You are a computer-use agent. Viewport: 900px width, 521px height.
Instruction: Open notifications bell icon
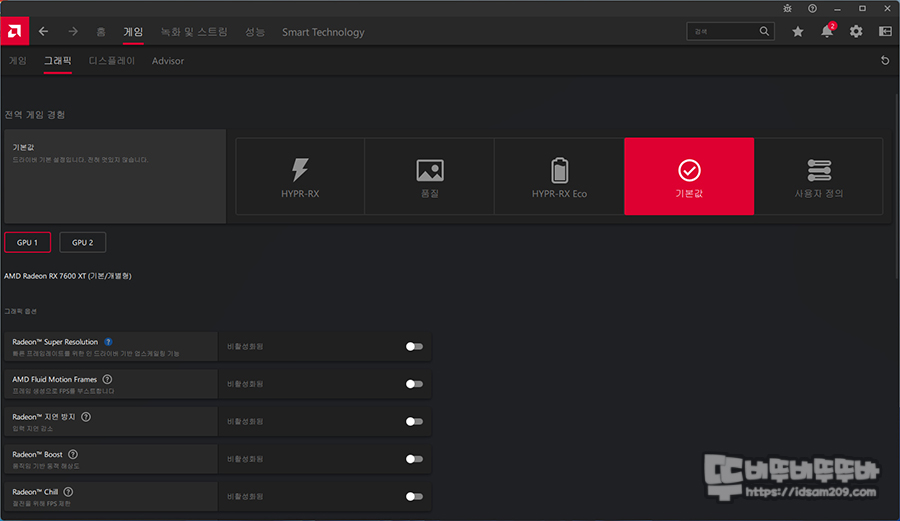coord(827,31)
